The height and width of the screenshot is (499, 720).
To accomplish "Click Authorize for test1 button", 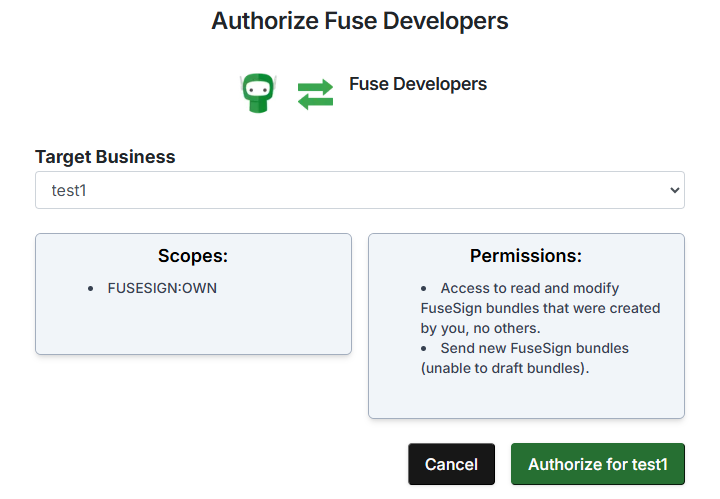I will point(597,464).
